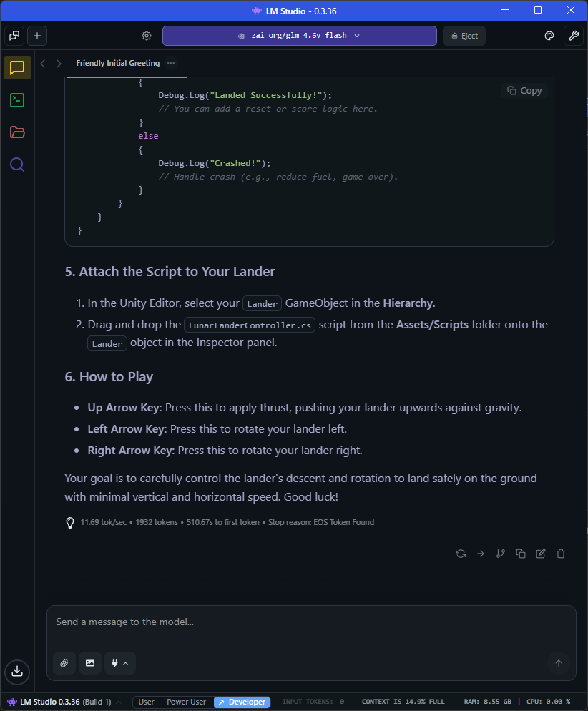588x711 pixels.
Task: Eject the loaded model
Action: 464,36
